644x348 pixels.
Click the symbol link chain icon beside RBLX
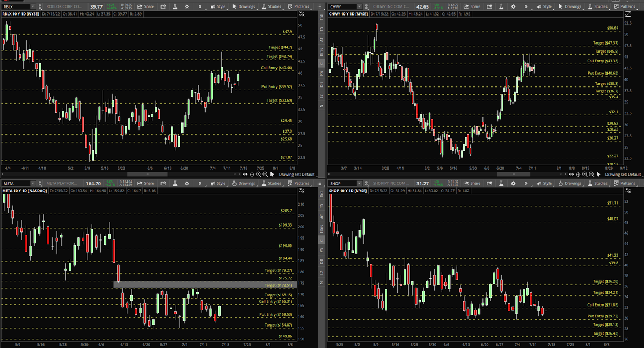click(x=40, y=6)
